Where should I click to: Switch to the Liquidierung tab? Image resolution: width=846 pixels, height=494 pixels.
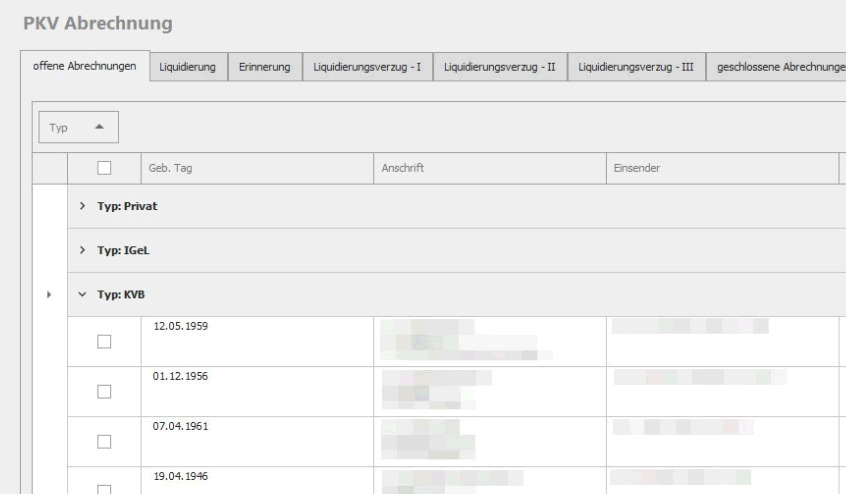189,66
